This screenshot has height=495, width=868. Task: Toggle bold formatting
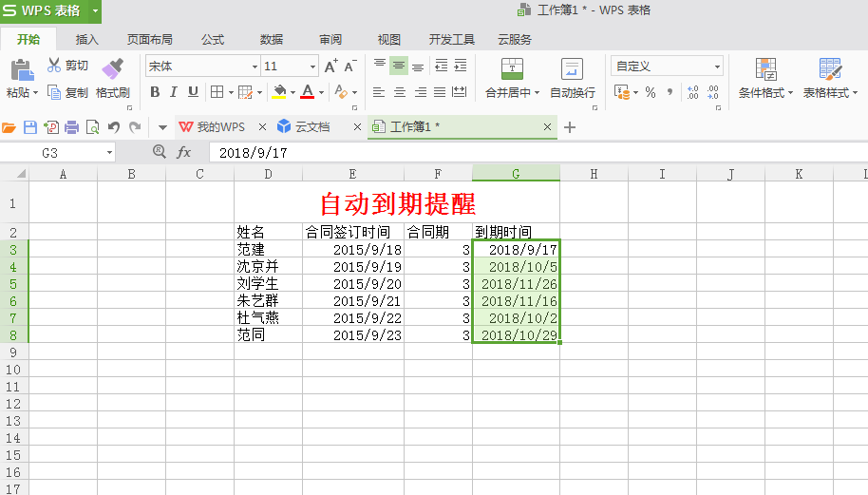(155, 92)
